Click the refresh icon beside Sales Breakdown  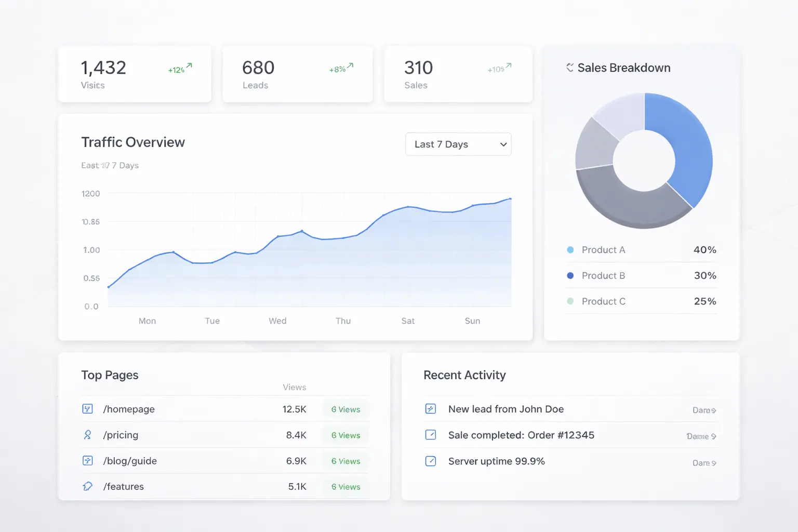tap(570, 68)
